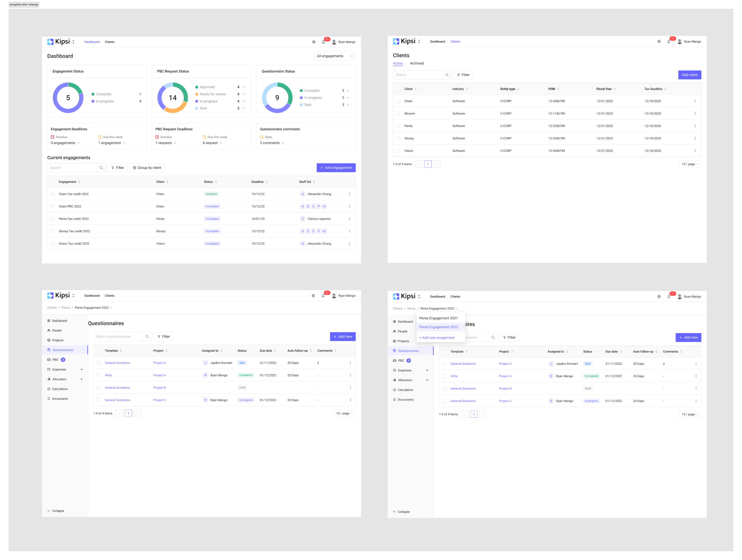
Task: Sort the client list by the FEIN column
Action: pyautogui.click(x=558, y=89)
